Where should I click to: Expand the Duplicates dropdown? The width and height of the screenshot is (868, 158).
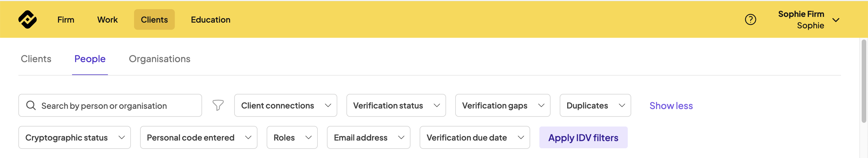595,106
